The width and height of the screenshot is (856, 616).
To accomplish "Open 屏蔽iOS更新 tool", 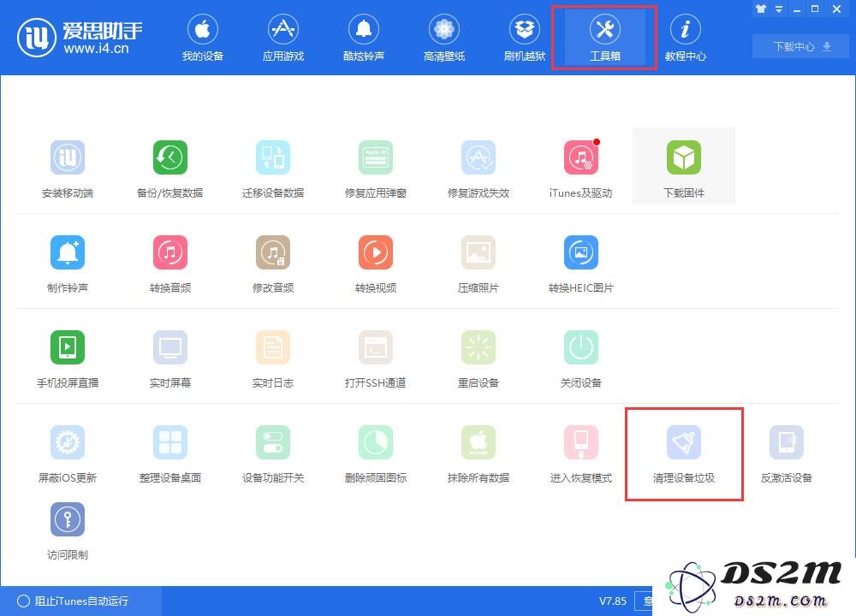I will pos(67,454).
